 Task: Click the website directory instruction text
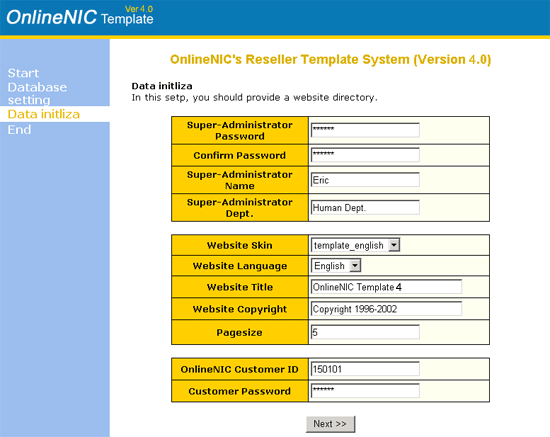click(255, 97)
